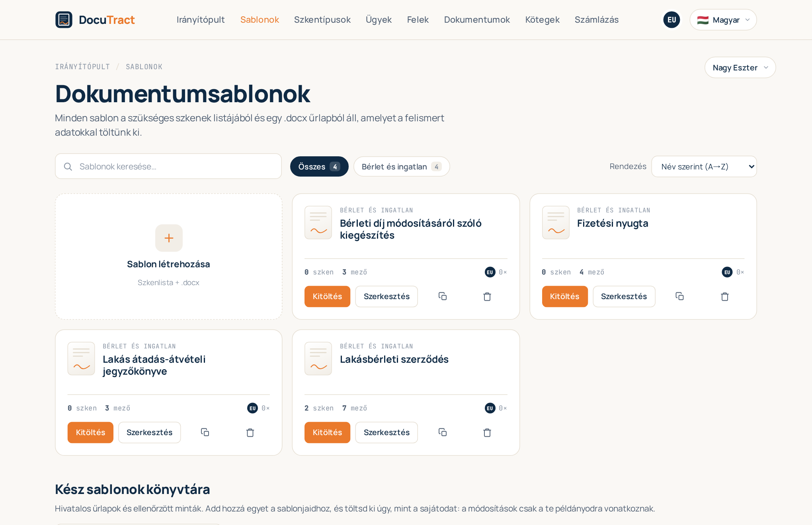Select the Bérlet és ingatlan filter chip

pos(402,166)
